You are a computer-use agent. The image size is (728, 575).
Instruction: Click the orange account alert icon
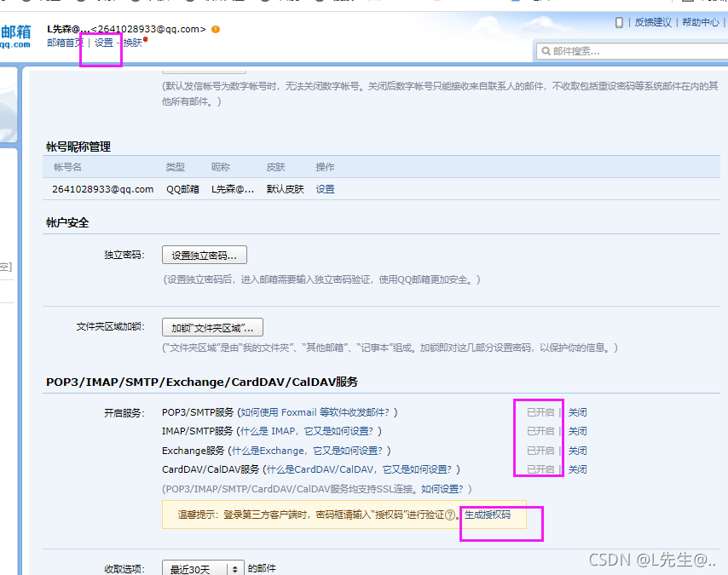pyautogui.click(x=216, y=29)
